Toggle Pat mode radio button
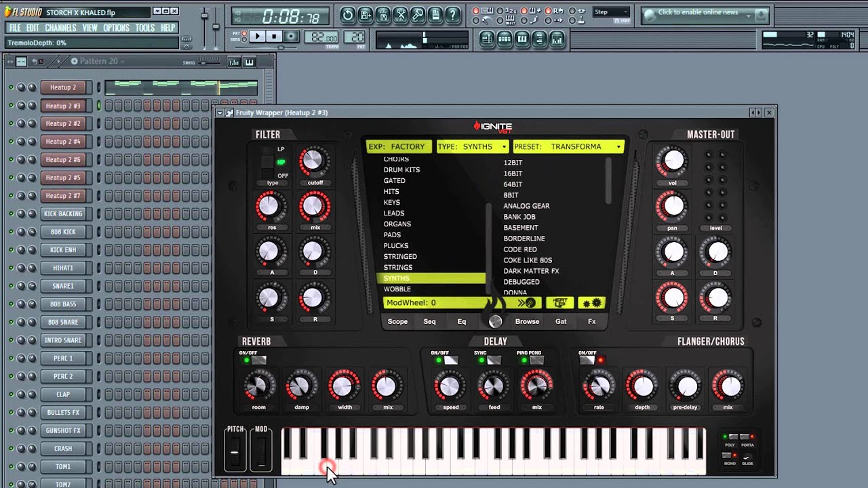 coord(244,33)
